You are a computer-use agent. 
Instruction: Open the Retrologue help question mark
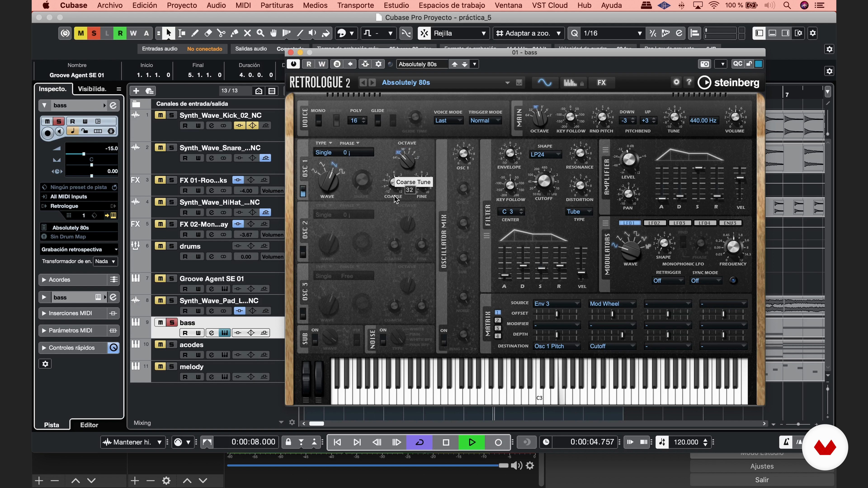point(689,82)
